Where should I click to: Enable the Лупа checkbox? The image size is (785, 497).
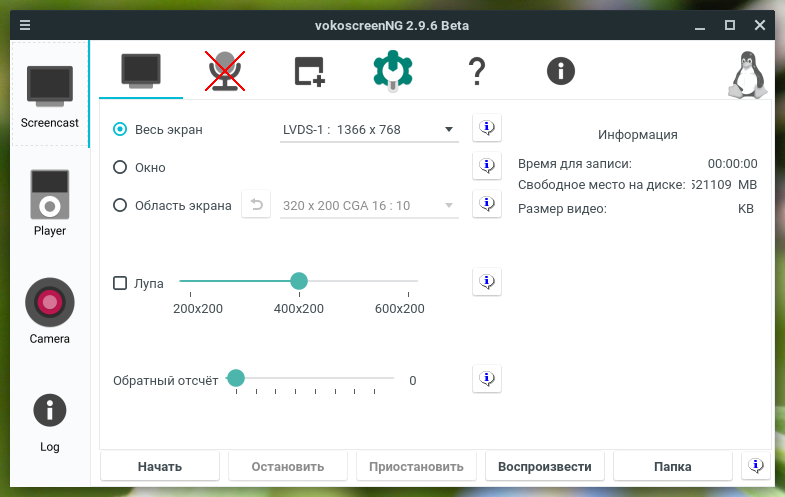tap(120, 283)
